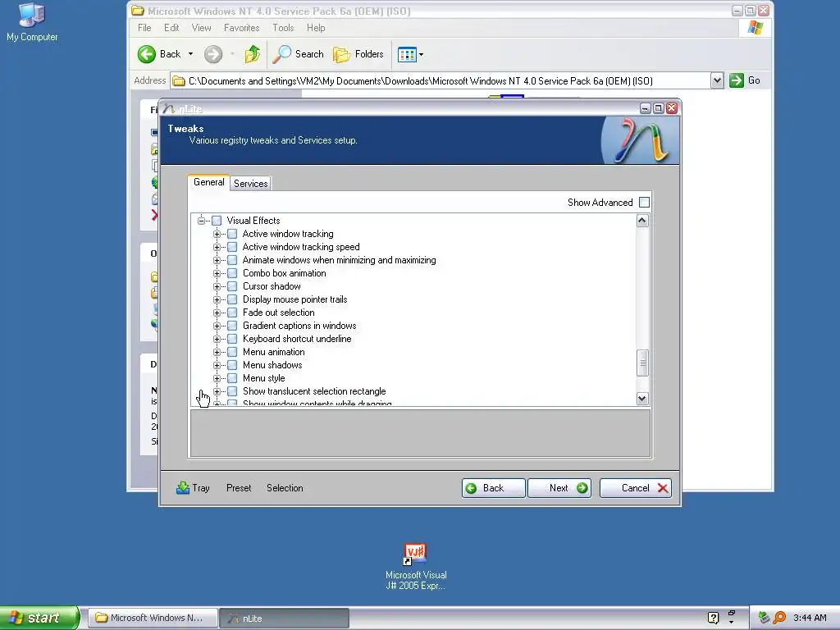Screen dimensions: 840x630
Task: Open the View menu
Action: pyautogui.click(x=202, y=28)
